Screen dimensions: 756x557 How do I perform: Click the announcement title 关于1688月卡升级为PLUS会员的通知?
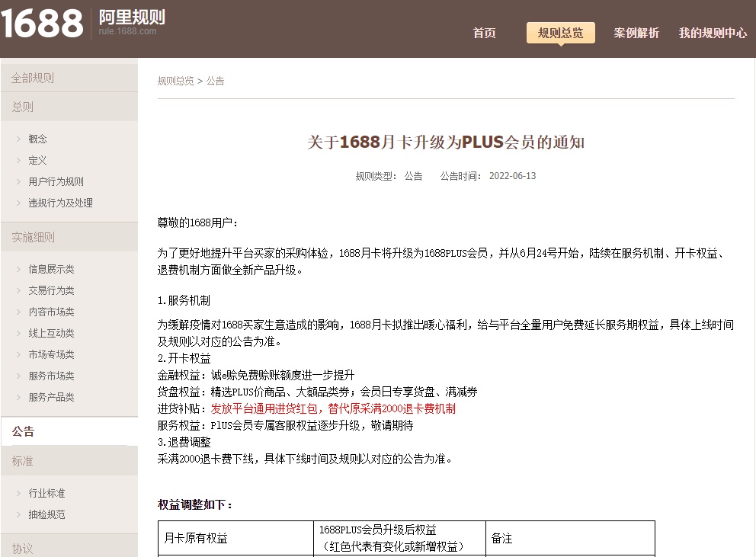[x=446, y=142]
